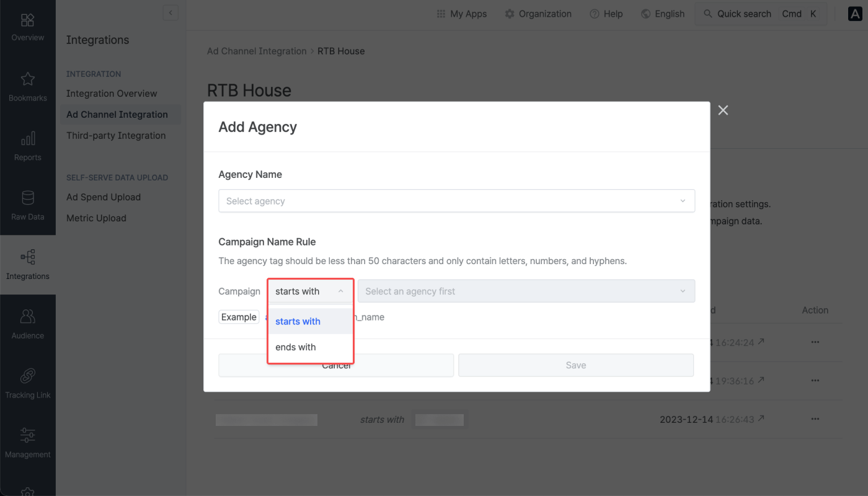Image resolution: width=868 pixels, height=496 pixels.
Task: Open Ad Spend Upload
Action: [x=104, y=197]
